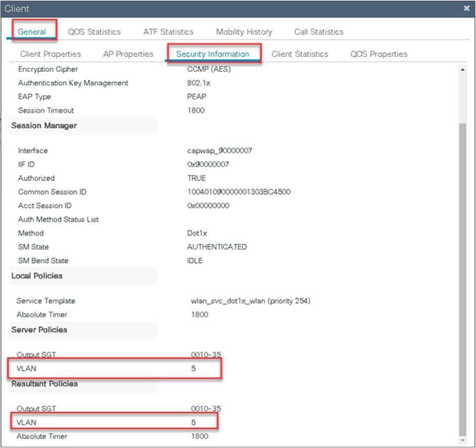Click the Auth Method Status List label
The width and height of the screenshot is (476, 448).
pyautogui.click(x=58, y=219)
